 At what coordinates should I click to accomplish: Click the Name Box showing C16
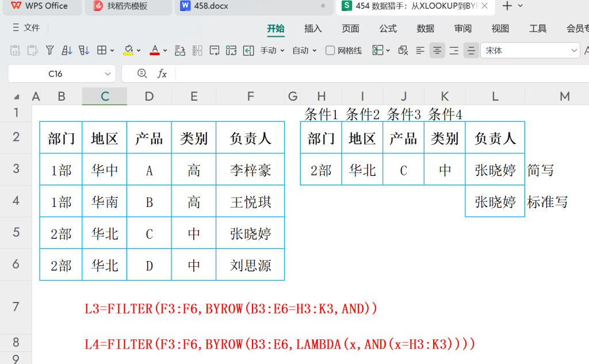55,74
